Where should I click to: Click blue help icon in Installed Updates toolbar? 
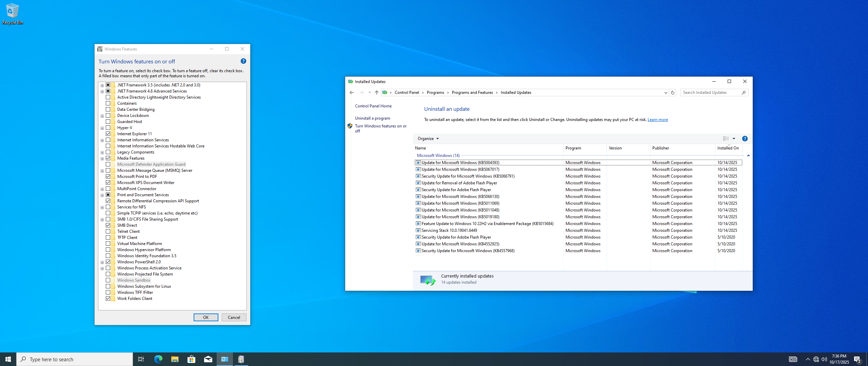[745, 139]
